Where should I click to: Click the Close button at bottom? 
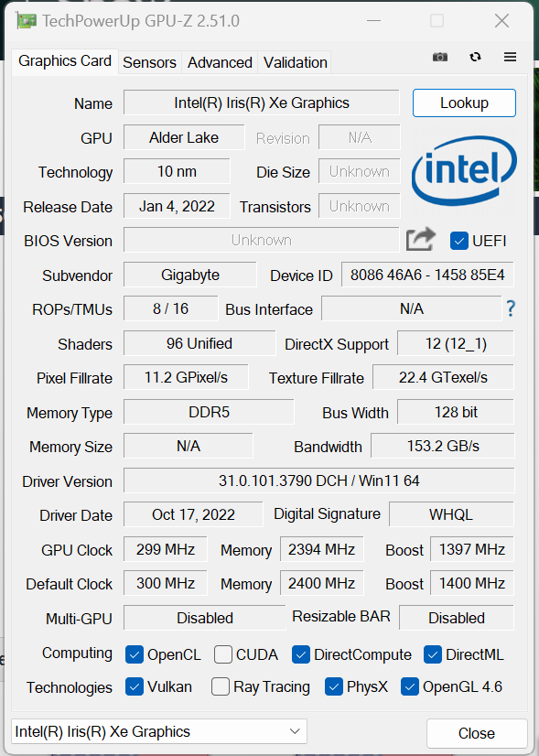477,733
